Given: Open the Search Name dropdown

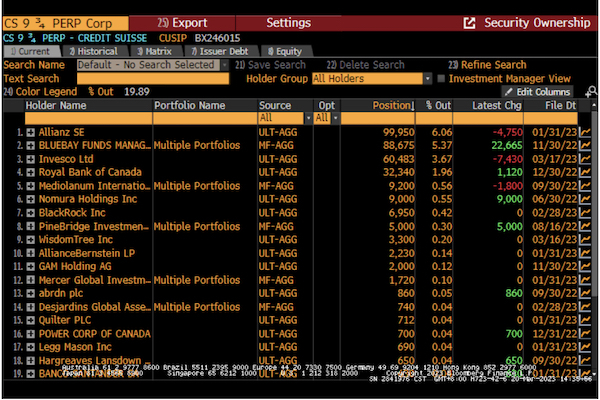Looking at the screenshot, I should tap(225, 65).
